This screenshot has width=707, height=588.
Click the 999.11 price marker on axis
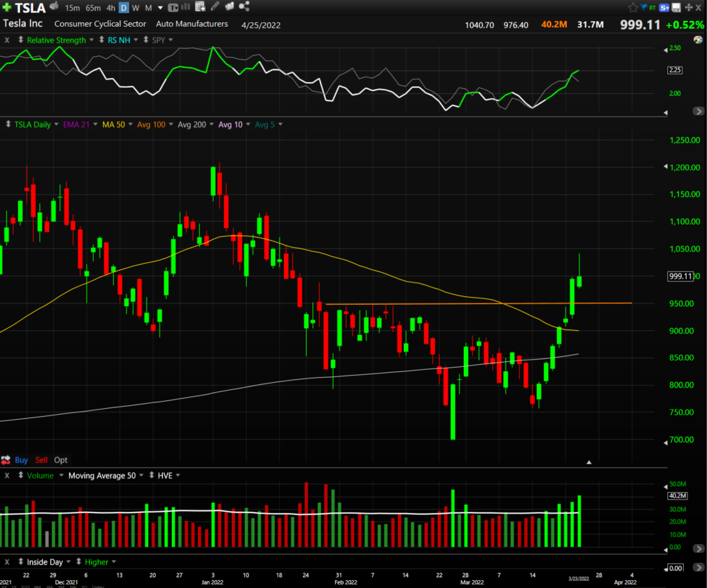click(x=680, y=276)
